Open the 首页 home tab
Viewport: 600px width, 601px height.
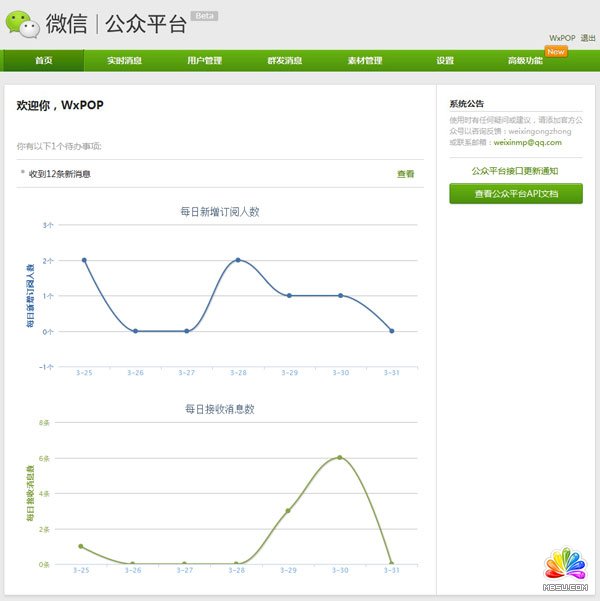[44, 61]
